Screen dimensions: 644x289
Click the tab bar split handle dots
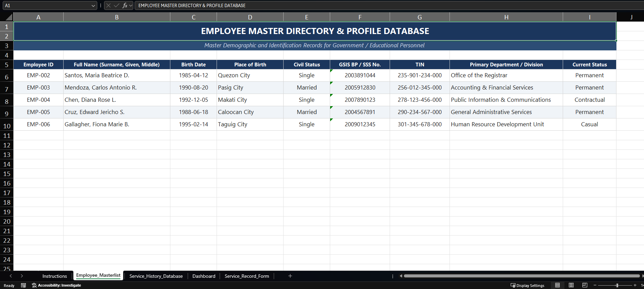coord(393,276)
